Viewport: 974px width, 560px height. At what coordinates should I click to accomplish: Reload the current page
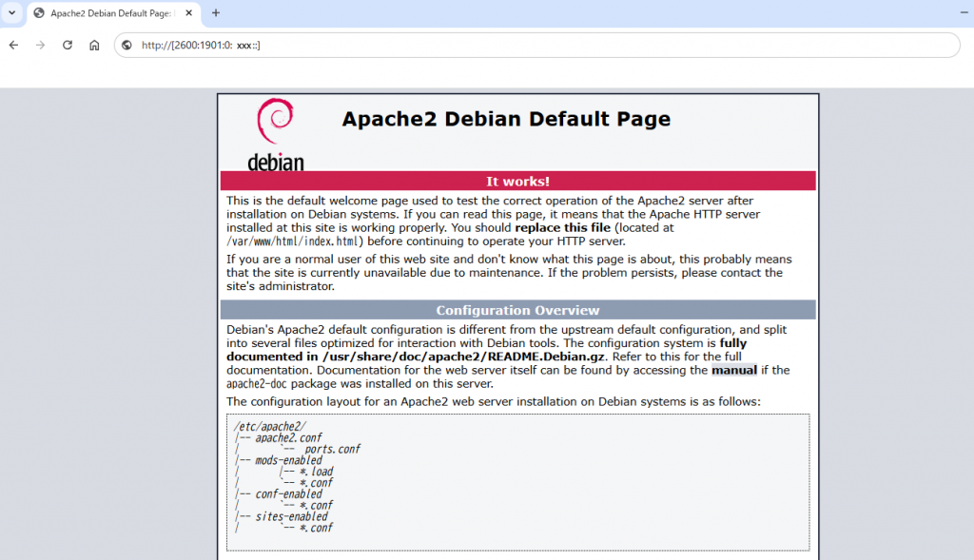tap(68, 46)
